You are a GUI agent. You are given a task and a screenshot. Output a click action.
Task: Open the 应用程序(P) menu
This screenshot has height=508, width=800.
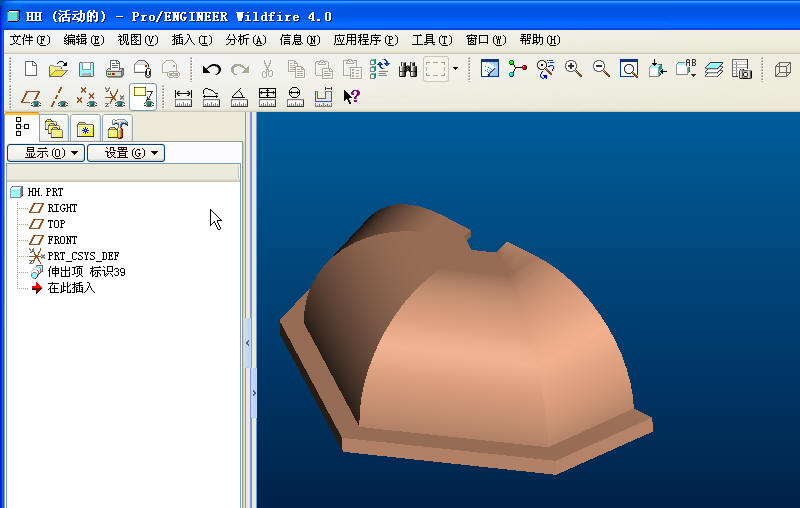coord(366,40)
